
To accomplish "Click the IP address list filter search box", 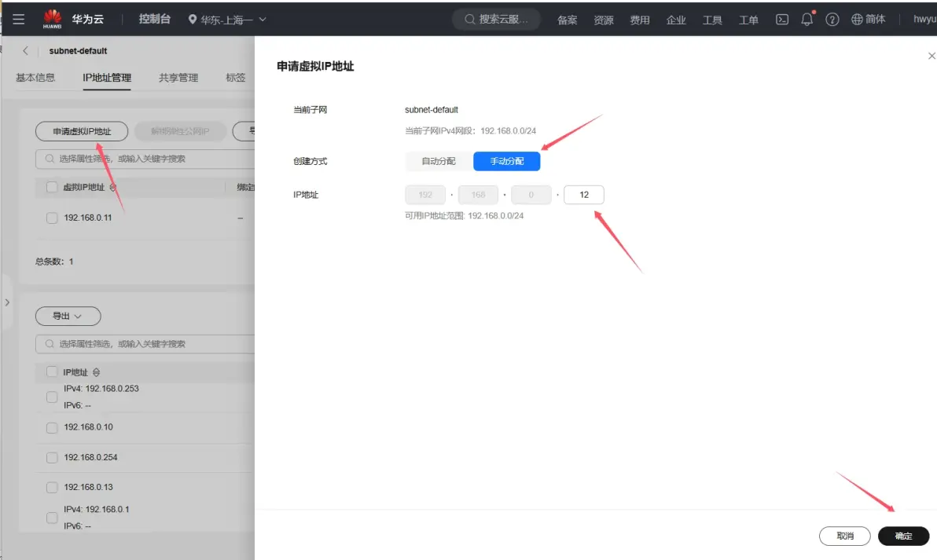I will click(x=145, y=344).
